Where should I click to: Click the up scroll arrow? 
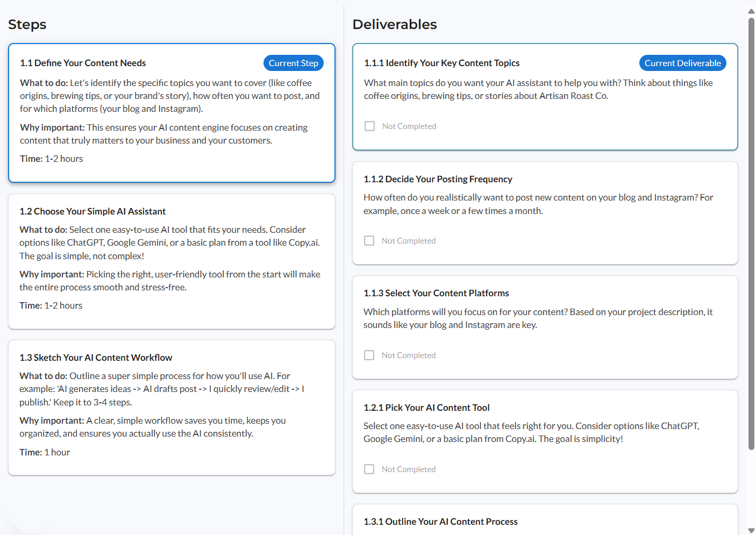[x=751, y=11]
